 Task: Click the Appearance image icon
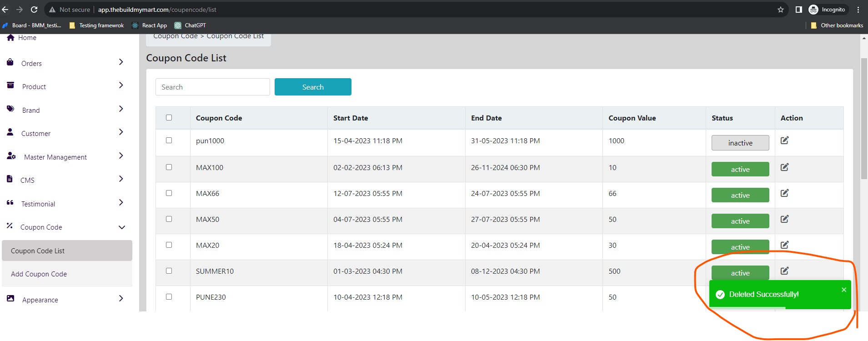coord(10,299)
